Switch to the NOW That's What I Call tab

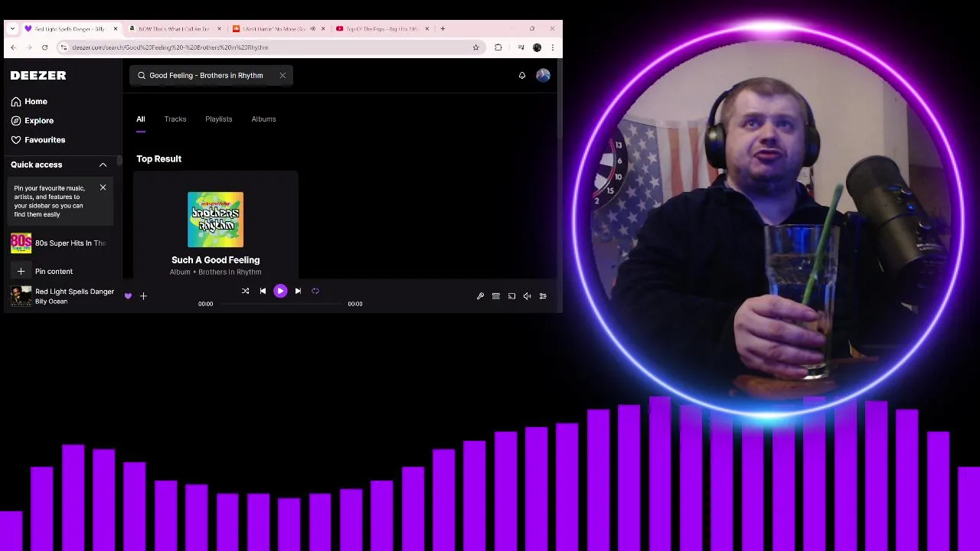pyautogui.click(x=175, y=29)
